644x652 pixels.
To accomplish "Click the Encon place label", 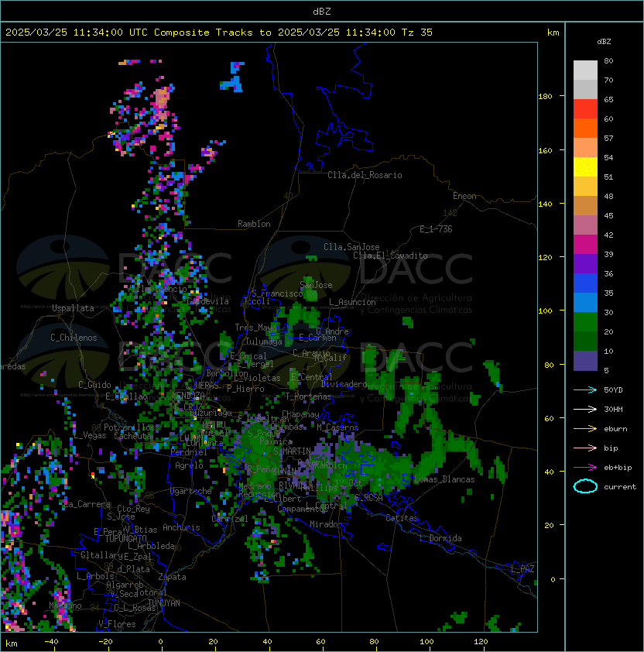I will click(464, 196).
